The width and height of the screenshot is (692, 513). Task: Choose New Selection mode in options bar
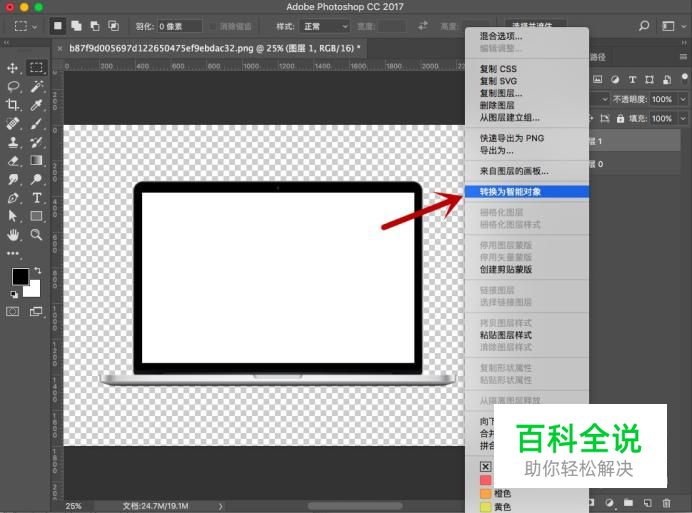[x=58, y=26]
